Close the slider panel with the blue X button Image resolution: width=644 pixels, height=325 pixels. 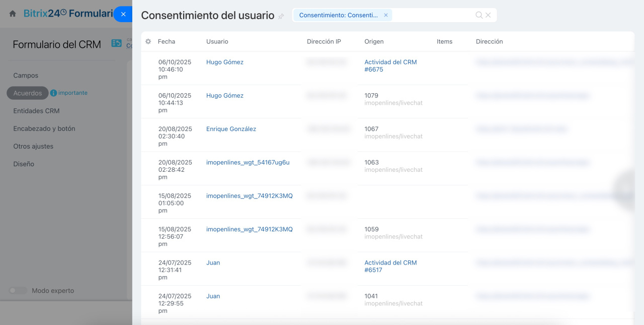123,14
